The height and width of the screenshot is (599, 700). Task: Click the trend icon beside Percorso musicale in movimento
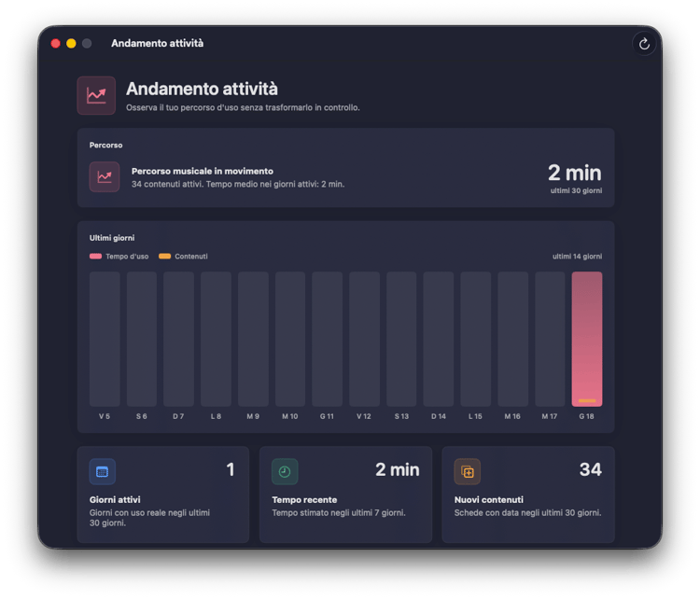(105, 176)
